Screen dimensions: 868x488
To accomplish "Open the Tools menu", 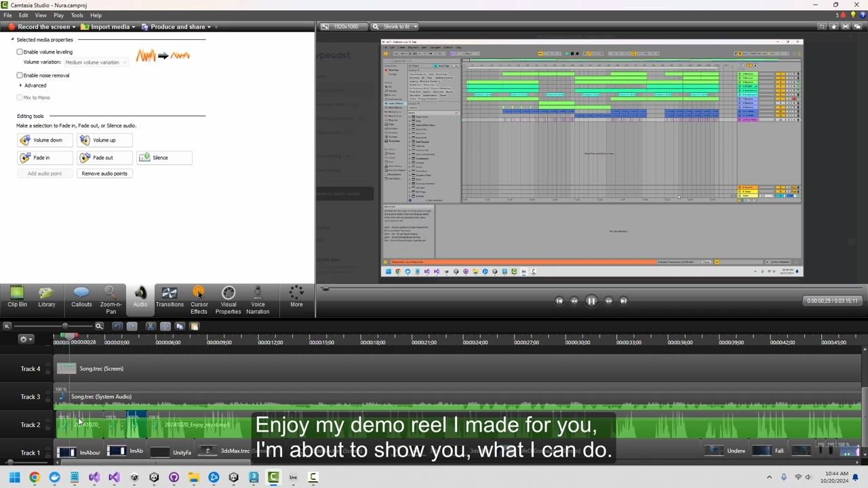I will (x=77, y=15).
